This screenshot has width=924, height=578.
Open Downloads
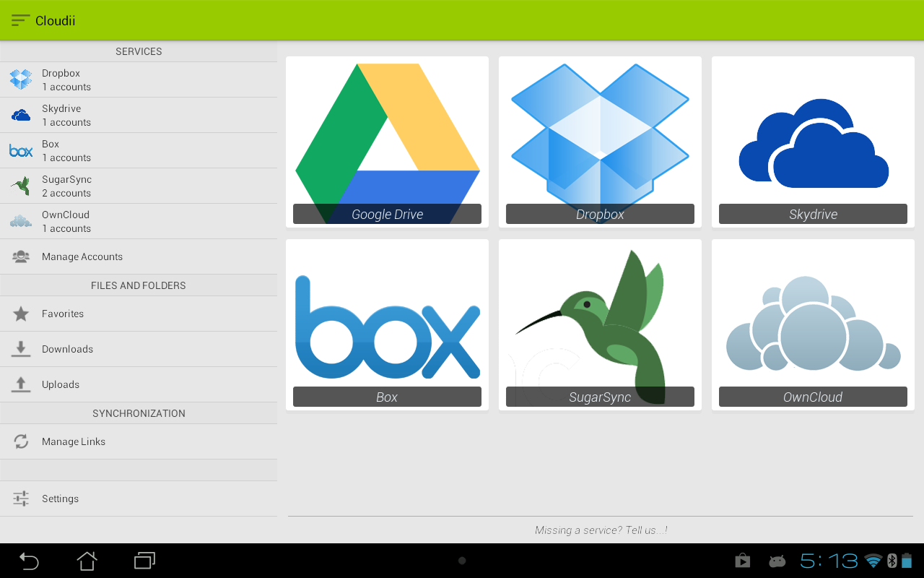[x=139, y=349]
